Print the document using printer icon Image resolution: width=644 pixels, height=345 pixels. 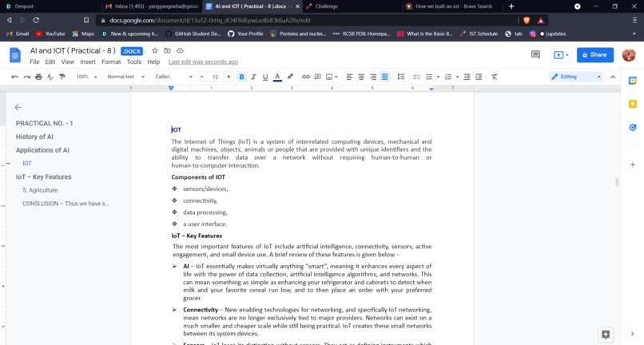click(x=38, y=77)
